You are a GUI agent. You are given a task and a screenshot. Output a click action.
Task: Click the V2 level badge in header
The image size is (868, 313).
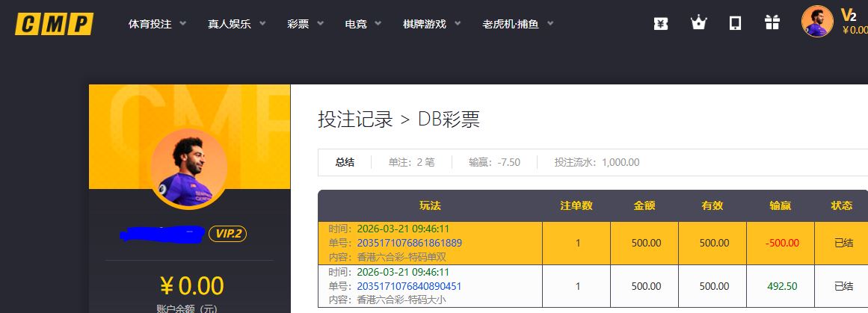(x=848, y=15)
